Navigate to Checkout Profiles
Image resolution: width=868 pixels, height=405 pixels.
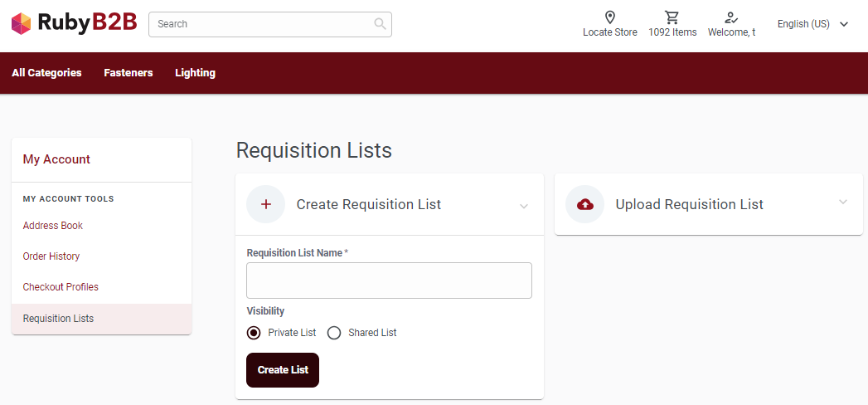(61, 287)
